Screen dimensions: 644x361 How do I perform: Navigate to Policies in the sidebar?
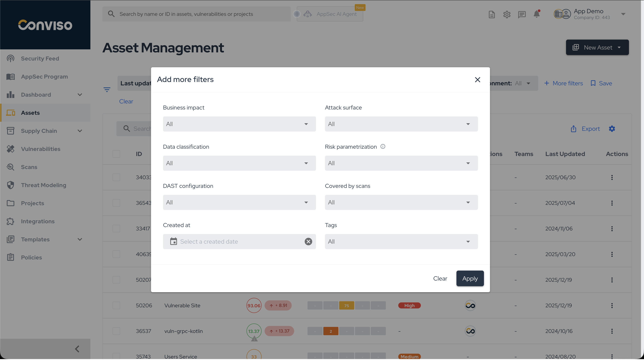pos(31,257)
